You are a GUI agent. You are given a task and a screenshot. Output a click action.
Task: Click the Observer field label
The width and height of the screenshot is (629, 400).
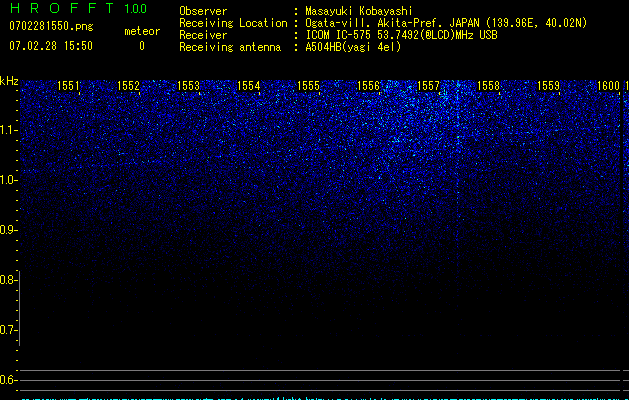coord(203,11)
